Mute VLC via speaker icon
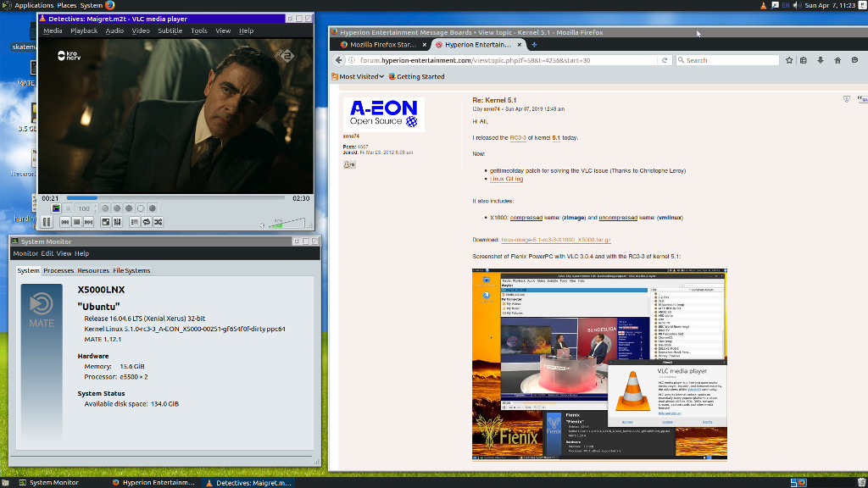The width and height of the screenshot is (868, 488). [x=263, y=225]
